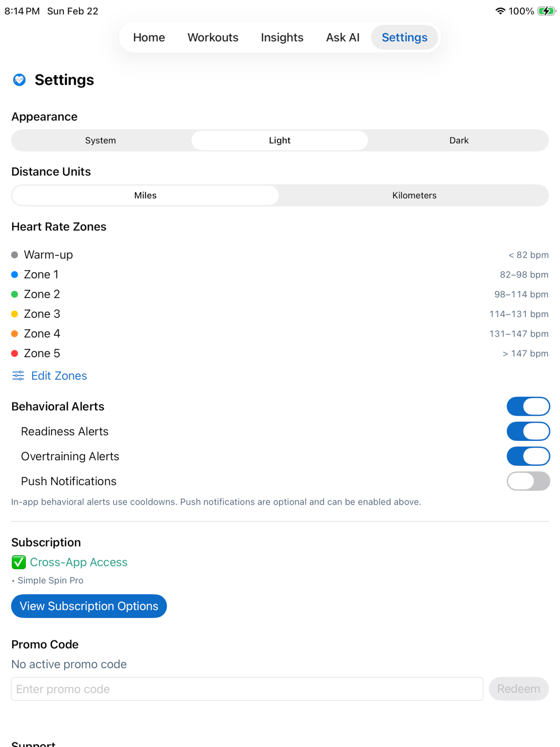Viewport: 560px width, 747px height.
Task: Enable Push Notifications
Action: tap(528, 481)
